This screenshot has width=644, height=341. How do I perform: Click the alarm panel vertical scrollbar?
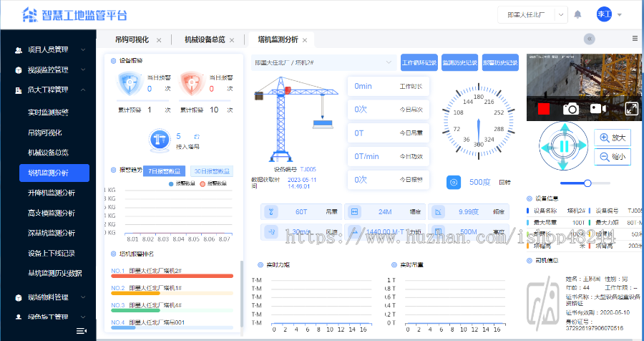[x=242, y=293]
